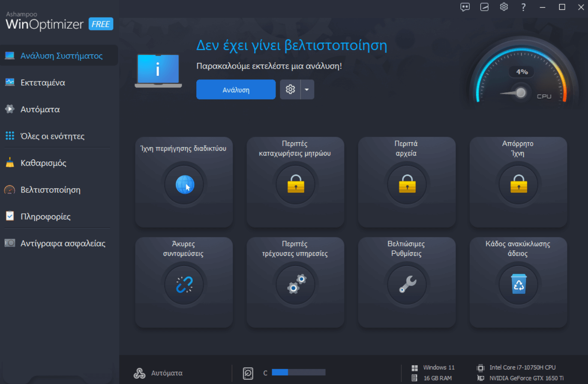Screen dimensions: 588x384
Task: Click the Περιττά αρχεία card title
Action: click(406, 148)
